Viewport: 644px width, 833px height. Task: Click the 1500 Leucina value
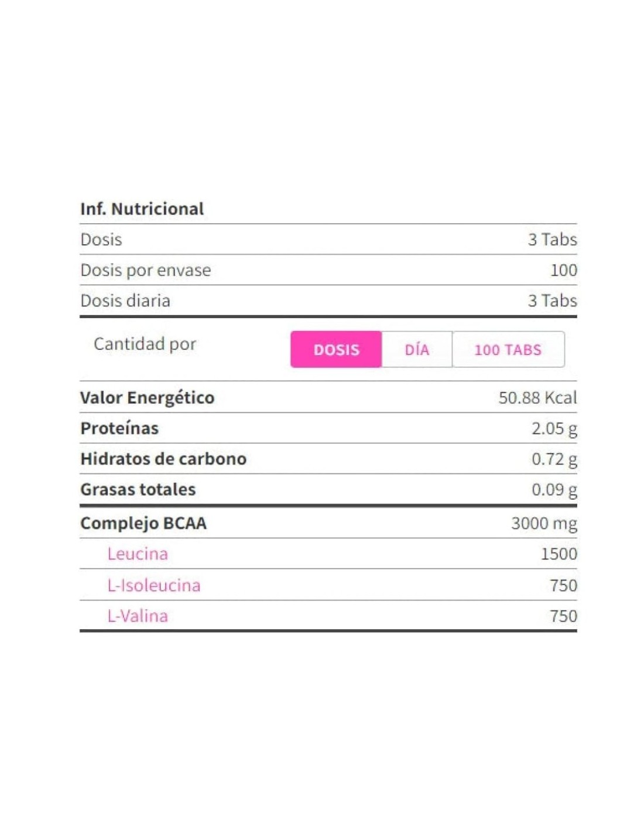(559, 554)
